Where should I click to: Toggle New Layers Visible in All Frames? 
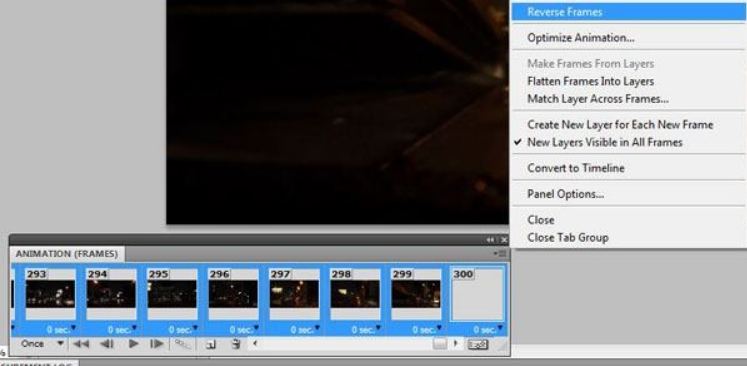click(629, 142)
